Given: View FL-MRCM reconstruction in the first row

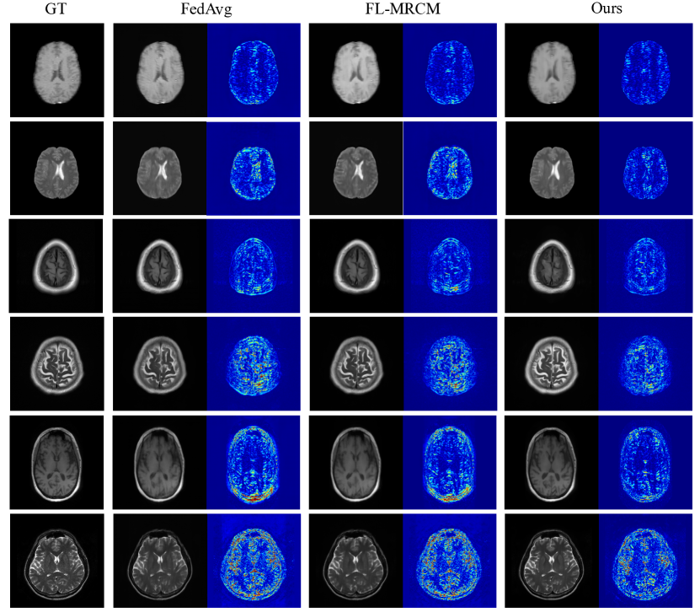Looking at the screenshot, I should click(355, 70).
